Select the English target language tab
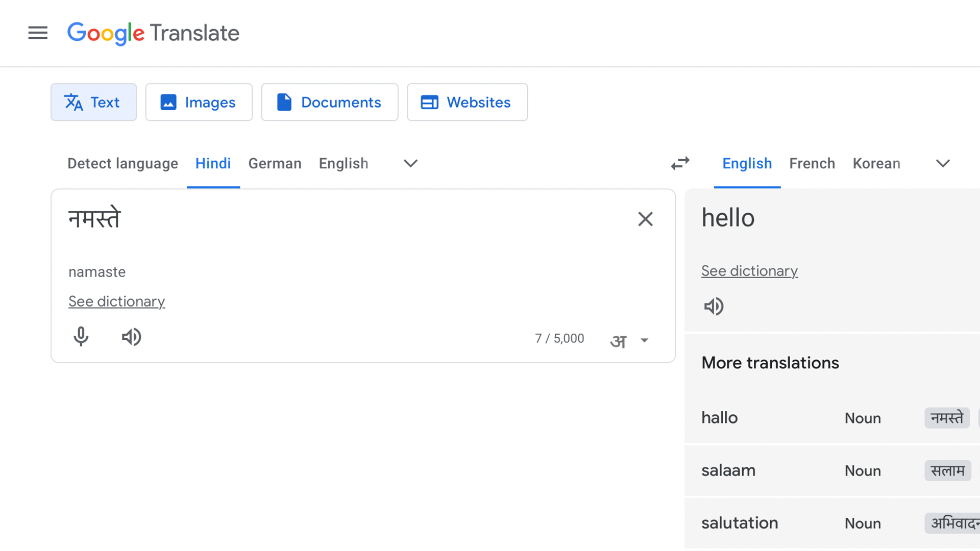Viewport: 980px width, 551px height. 746,163
